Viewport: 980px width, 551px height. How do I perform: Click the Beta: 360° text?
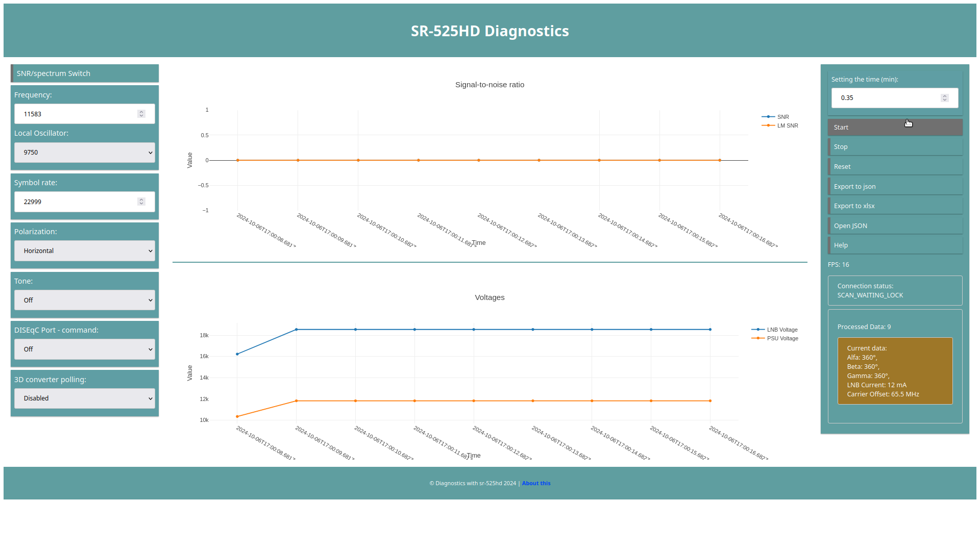[x=863, y=367]
